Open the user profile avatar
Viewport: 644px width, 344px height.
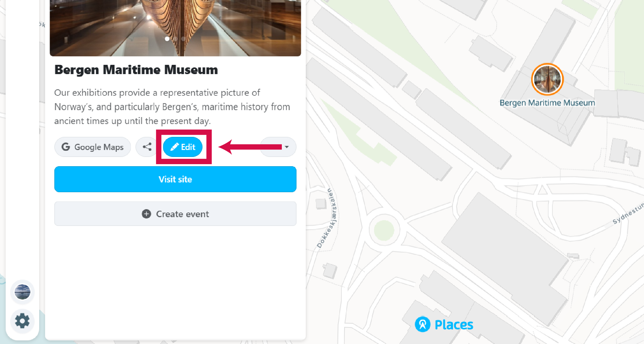(x=22, y=292)
